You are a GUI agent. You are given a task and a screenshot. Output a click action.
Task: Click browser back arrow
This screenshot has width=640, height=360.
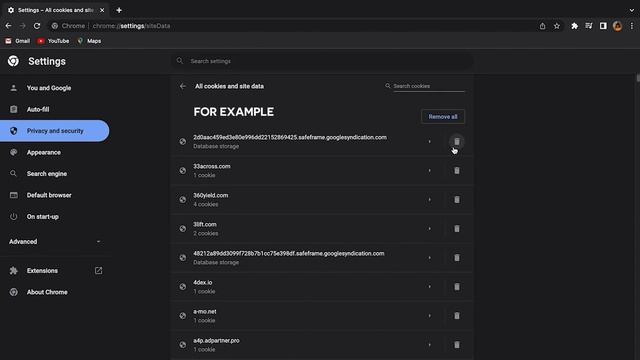click(9, 26)
